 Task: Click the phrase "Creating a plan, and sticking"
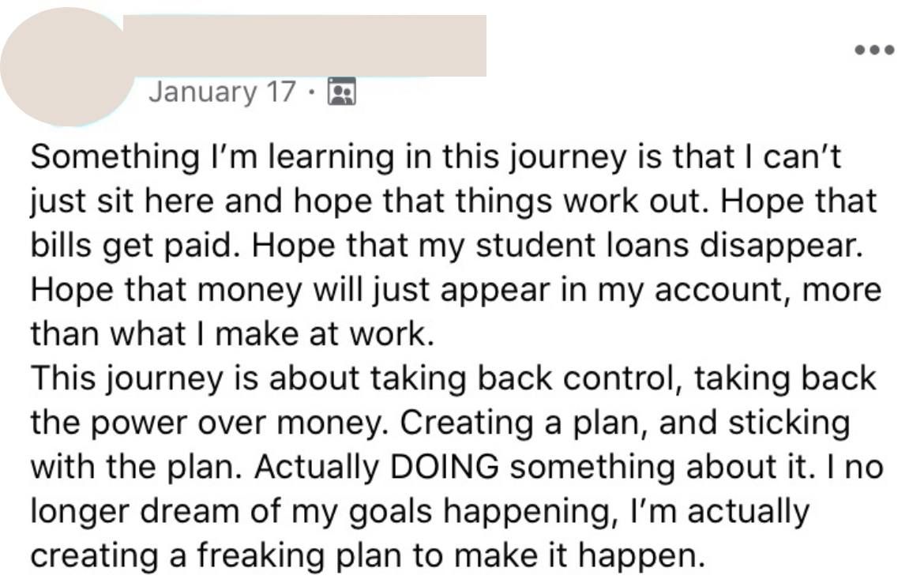tap(625, 423)
